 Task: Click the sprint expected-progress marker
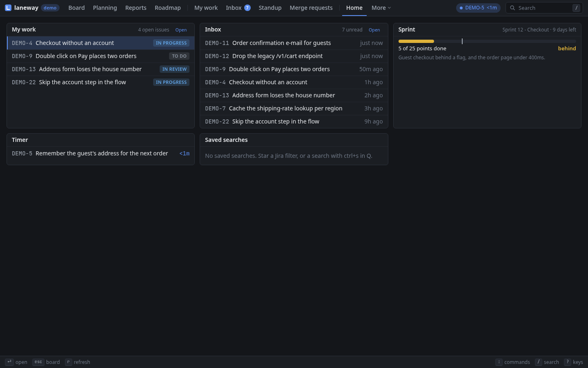point(462,41)
